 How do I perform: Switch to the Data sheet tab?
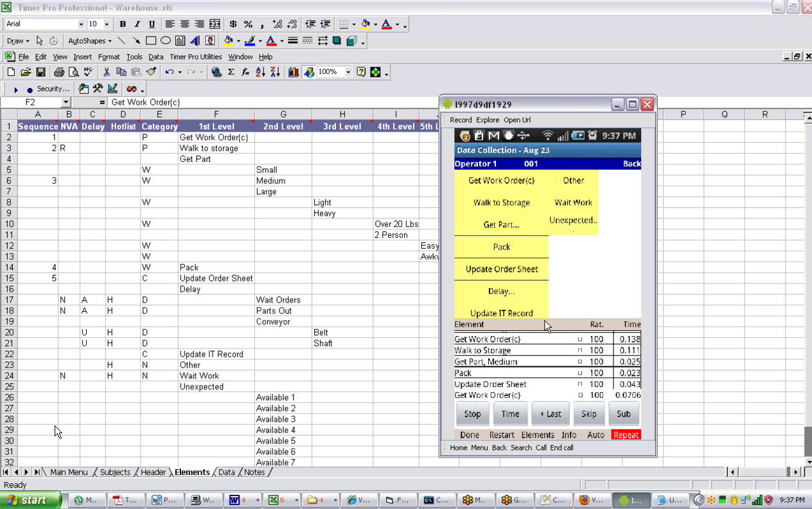[226, 472]
